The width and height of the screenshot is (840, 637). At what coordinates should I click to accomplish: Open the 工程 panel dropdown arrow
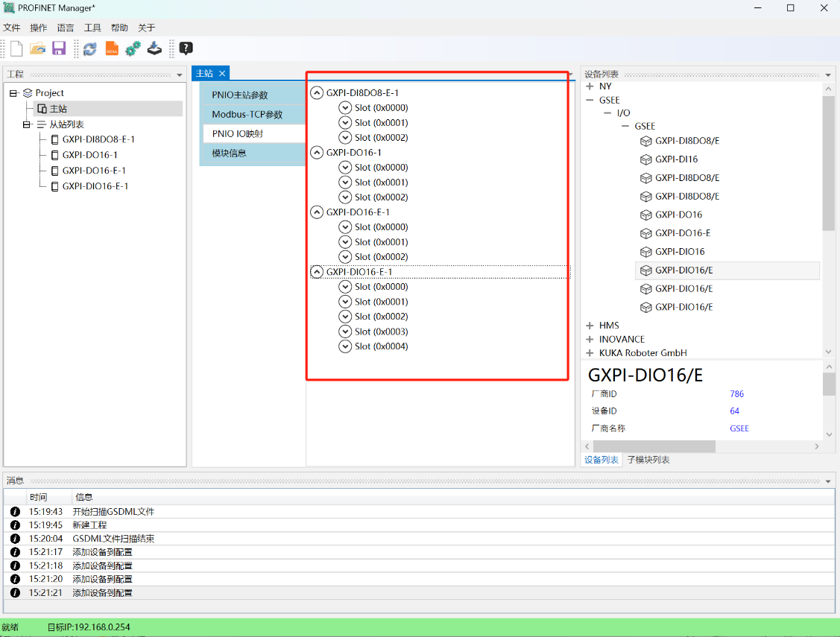[x=180, y=75]
